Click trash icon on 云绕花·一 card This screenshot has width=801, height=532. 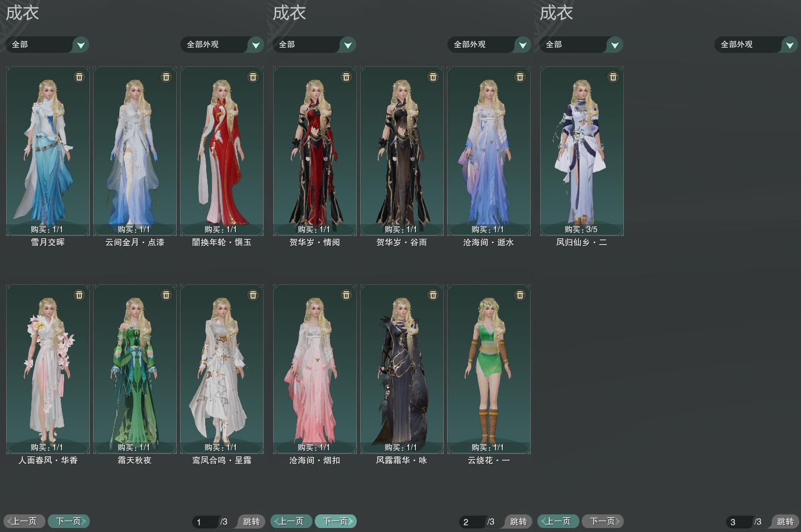pyautogui.click(x=520, y=295)
